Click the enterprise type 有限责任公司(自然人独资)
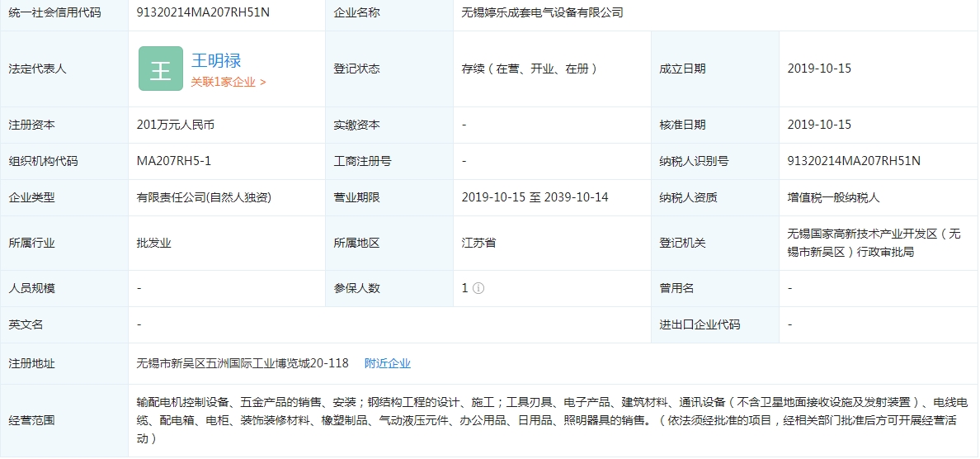Image resolution: width=980 pixels, height=459 pixels. pos(204,197)
